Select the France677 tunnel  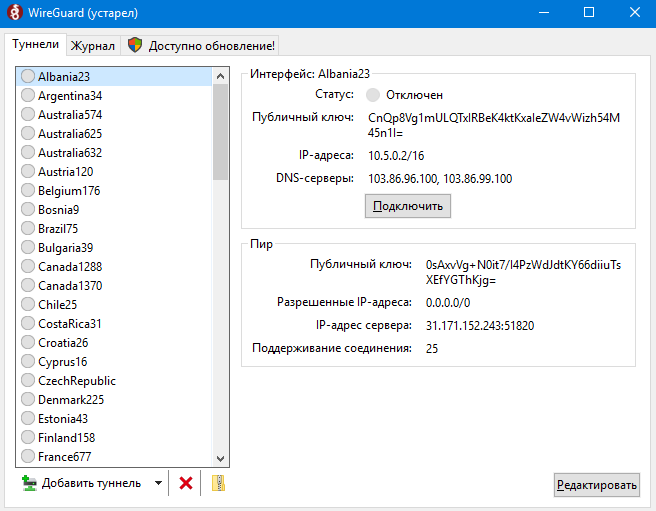pyautogui.click(x=114, y=457)
